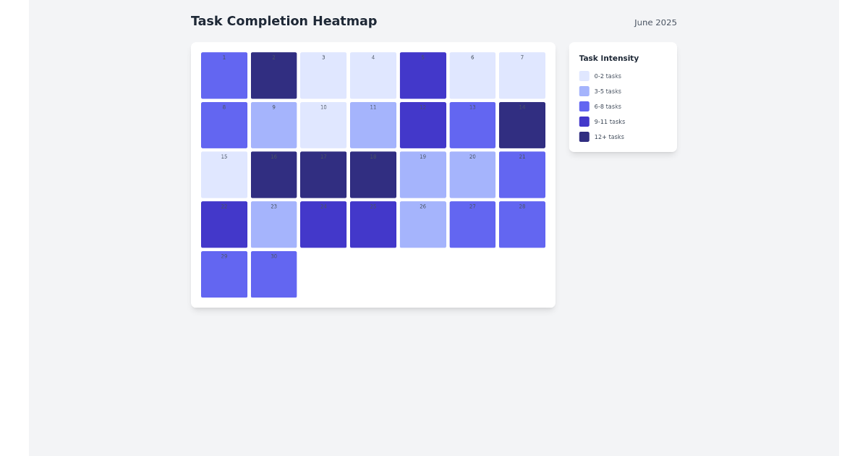Click the 12+ tasks darkest swatch

(x=584, y=137)
